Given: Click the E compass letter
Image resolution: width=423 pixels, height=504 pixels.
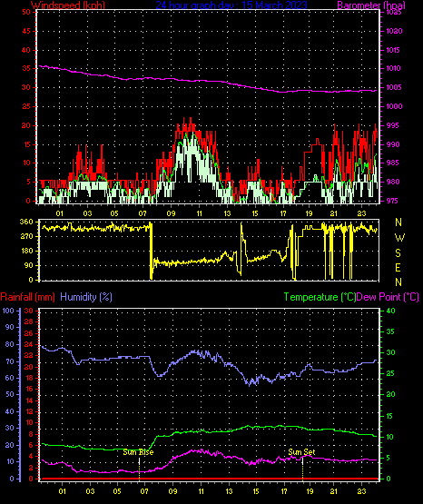Looking at the screenshot, I should point(398,268).
